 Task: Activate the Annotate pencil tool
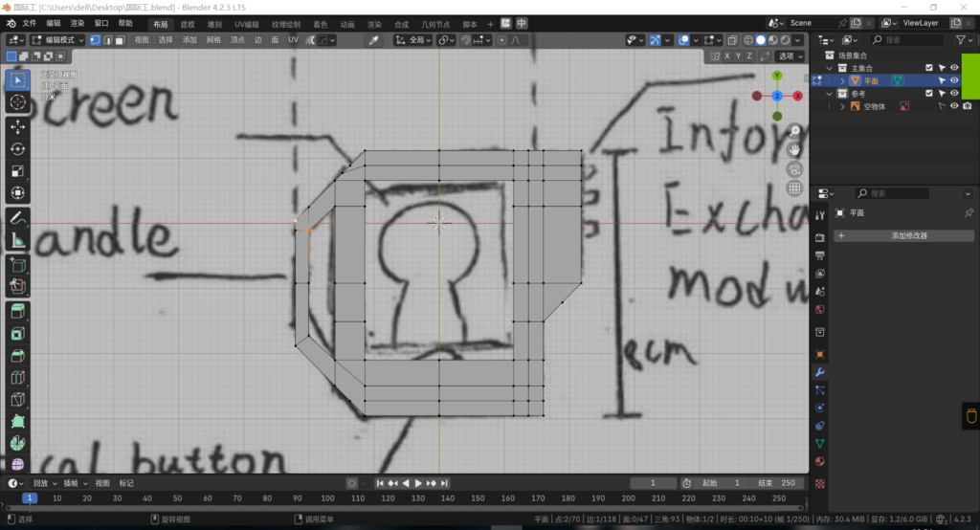click(18, 218)
